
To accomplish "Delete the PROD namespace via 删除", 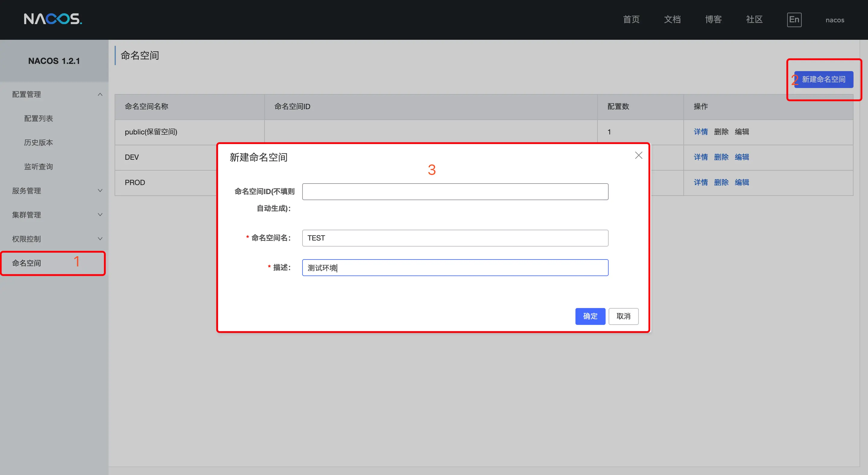I will coord(721,182).
